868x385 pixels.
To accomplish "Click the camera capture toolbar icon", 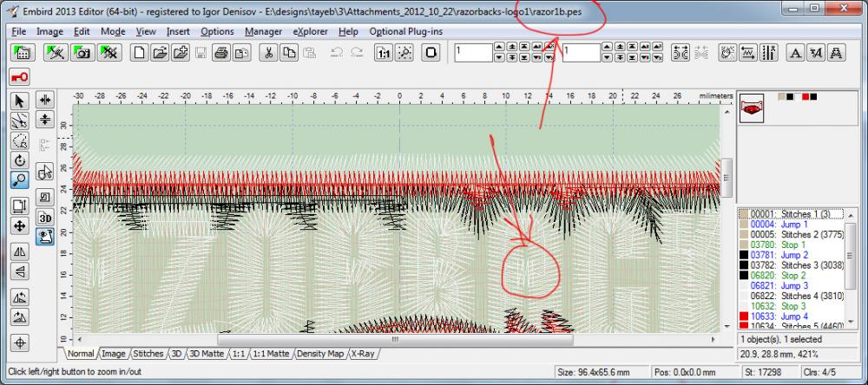I will (82, 53).
